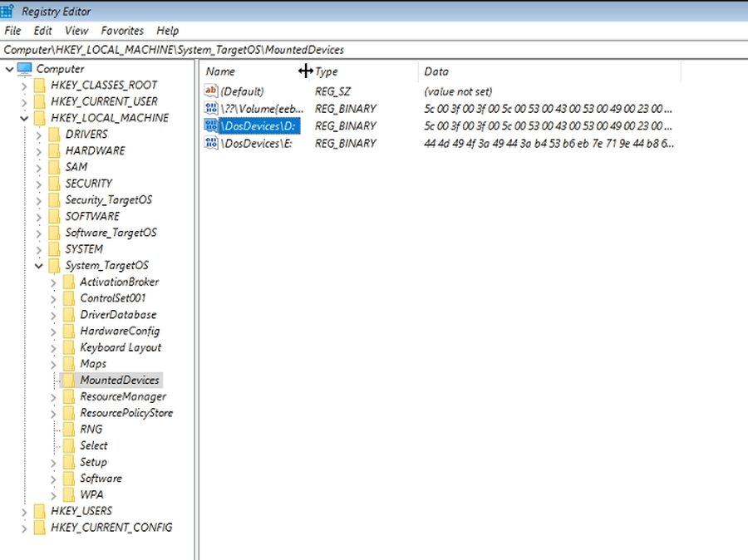Screen dimensions: 748x560
Task: Click the ActivationBroker folder icon
Action: 69,282
